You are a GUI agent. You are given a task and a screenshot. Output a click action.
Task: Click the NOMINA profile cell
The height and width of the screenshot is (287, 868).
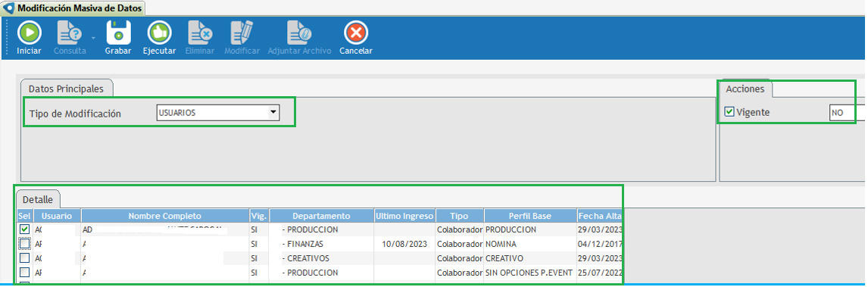[530, 244]
